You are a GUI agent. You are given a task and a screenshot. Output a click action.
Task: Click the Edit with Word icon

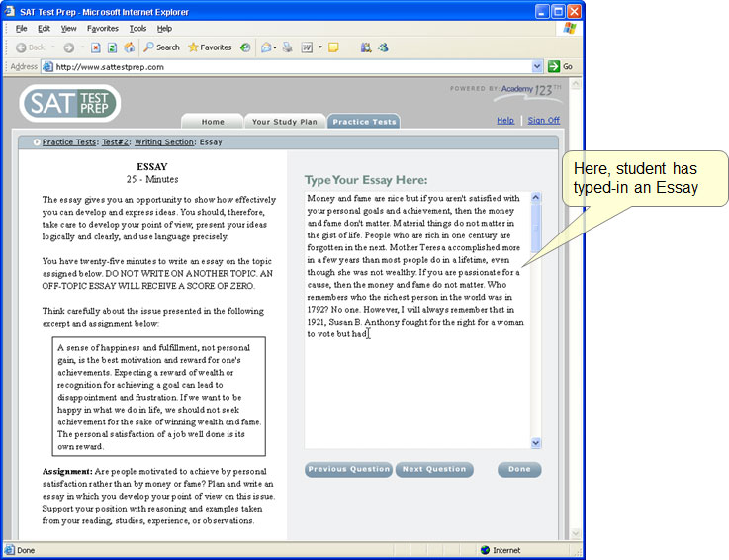pyautogui.click(x=307, y=47)
